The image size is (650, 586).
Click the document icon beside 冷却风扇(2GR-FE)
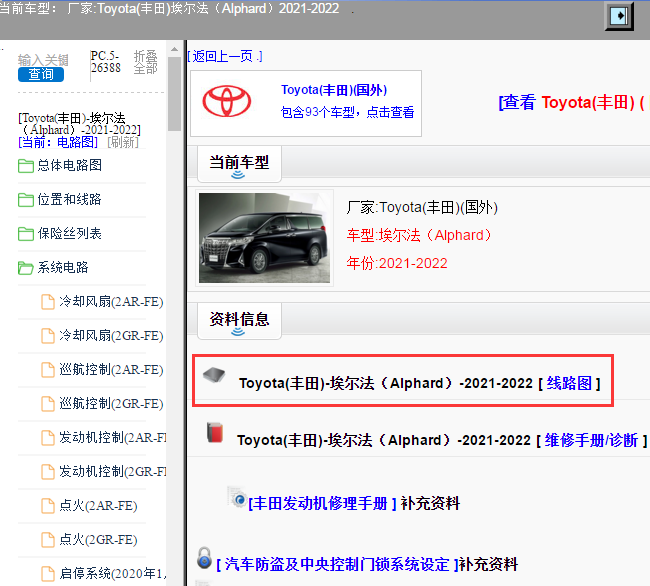48,336
